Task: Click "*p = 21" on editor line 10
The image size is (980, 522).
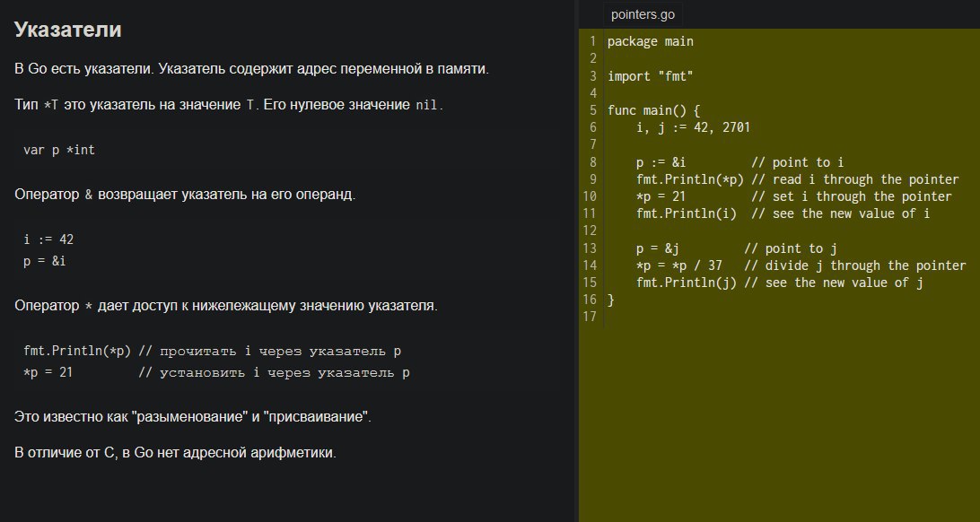Action: pos(661,196)
